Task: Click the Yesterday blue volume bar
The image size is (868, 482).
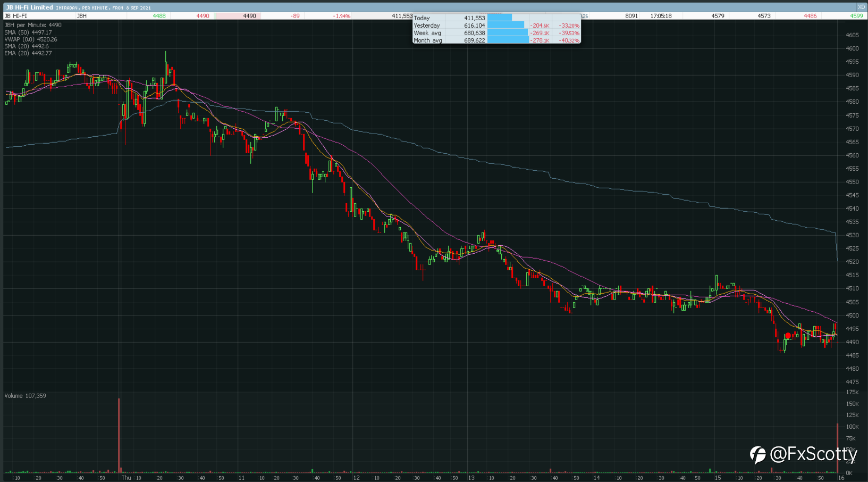Action: (506, 26)
